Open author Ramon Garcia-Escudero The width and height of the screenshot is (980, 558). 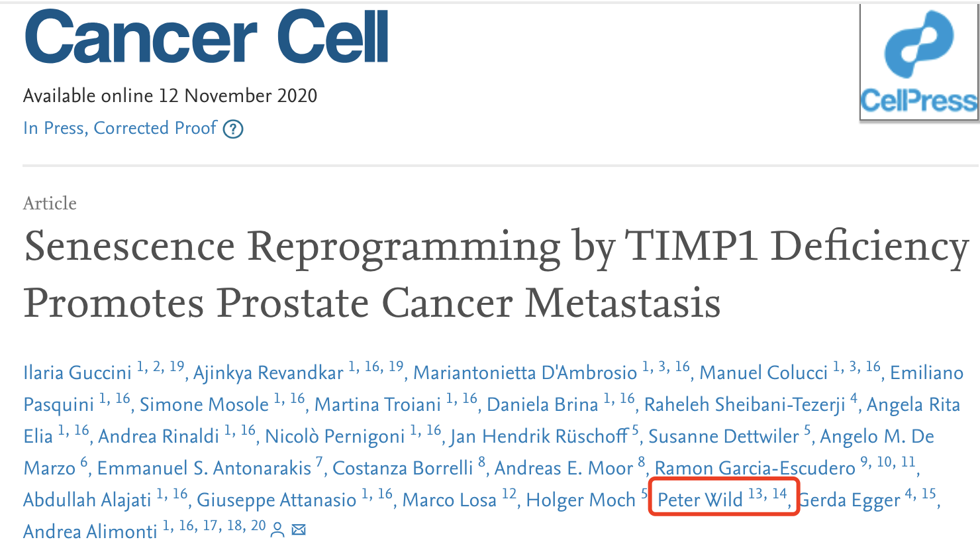[755, 468]
